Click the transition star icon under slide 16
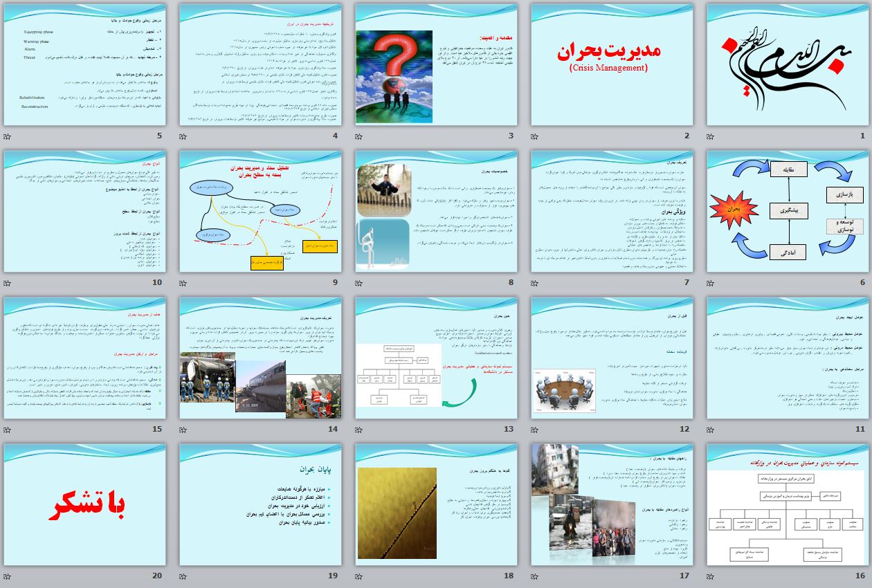The image size is (872, 588). coord(710,576)
